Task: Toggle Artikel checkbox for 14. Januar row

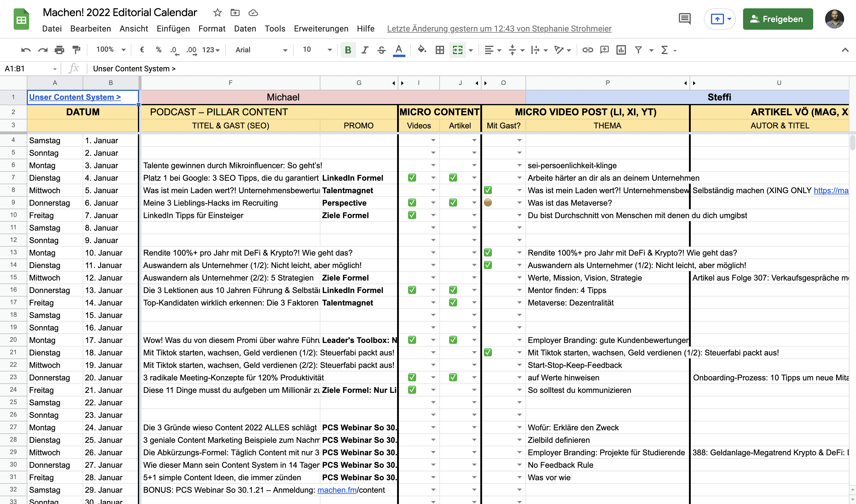Action: point(453,303)
